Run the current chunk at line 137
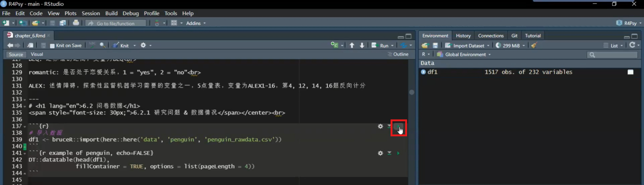The height and width of the screenshot is (185, 644). 398,127
